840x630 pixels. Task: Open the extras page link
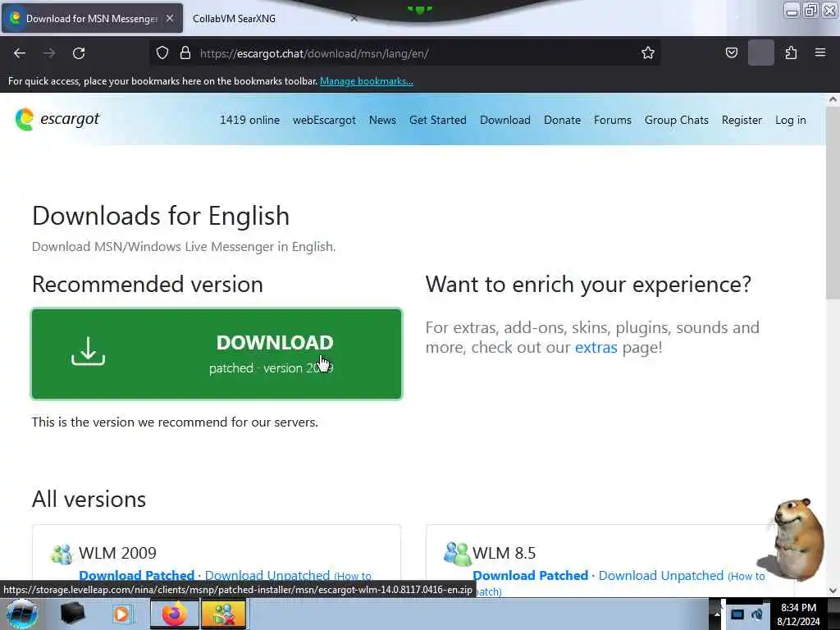coord(596,347)
